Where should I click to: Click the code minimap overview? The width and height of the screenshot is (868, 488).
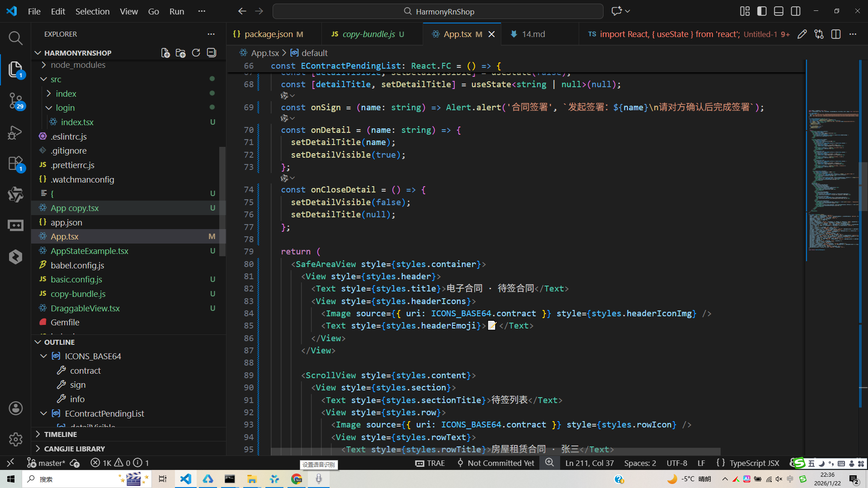point(833,181)
